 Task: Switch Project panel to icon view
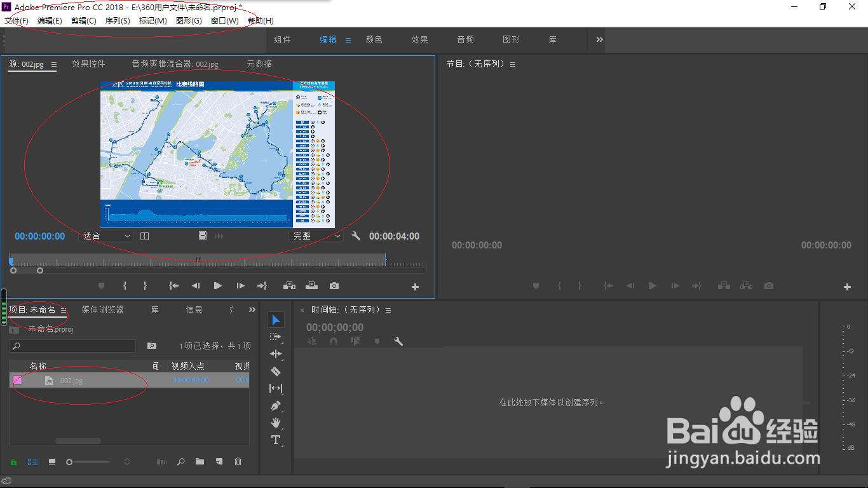coord(52,462)
